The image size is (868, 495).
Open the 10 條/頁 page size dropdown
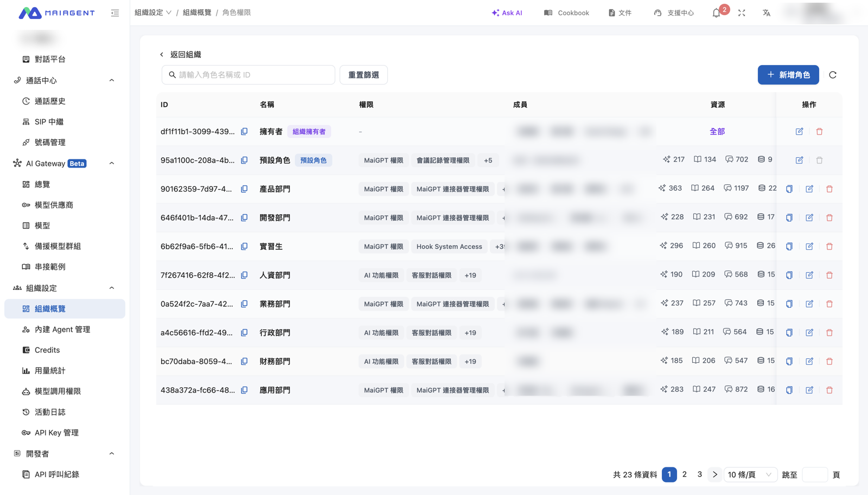click(x=750, y=474)
